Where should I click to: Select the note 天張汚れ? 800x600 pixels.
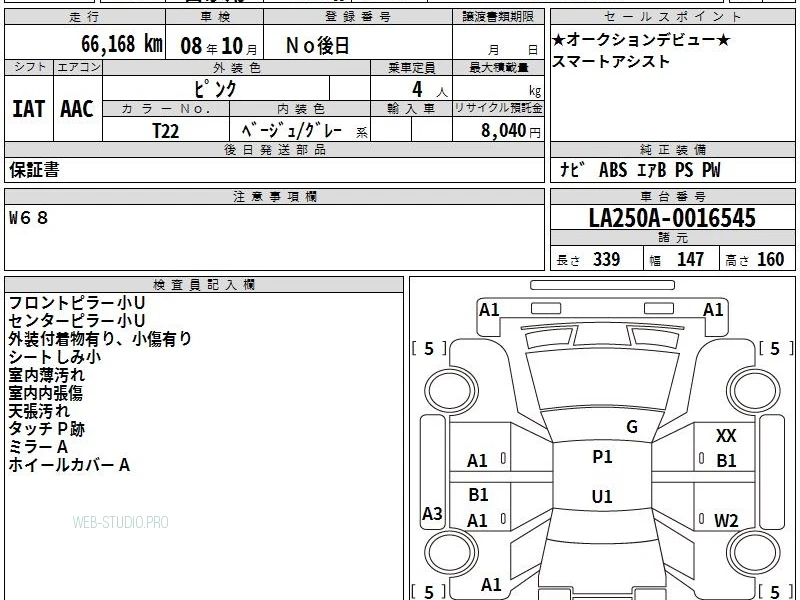[39, 411]
